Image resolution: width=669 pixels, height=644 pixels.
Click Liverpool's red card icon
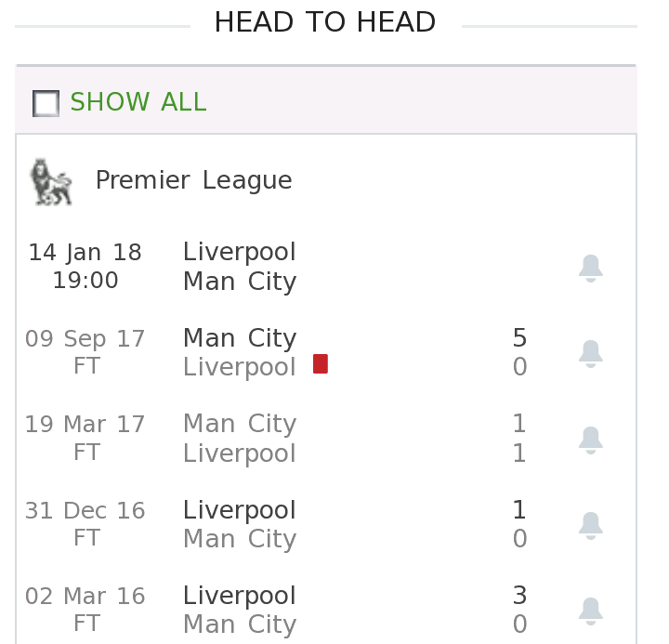click(x=321, y=364)
